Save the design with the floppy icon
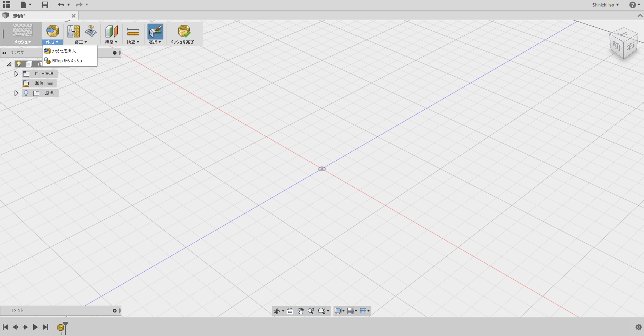 (x=45, y=5)
